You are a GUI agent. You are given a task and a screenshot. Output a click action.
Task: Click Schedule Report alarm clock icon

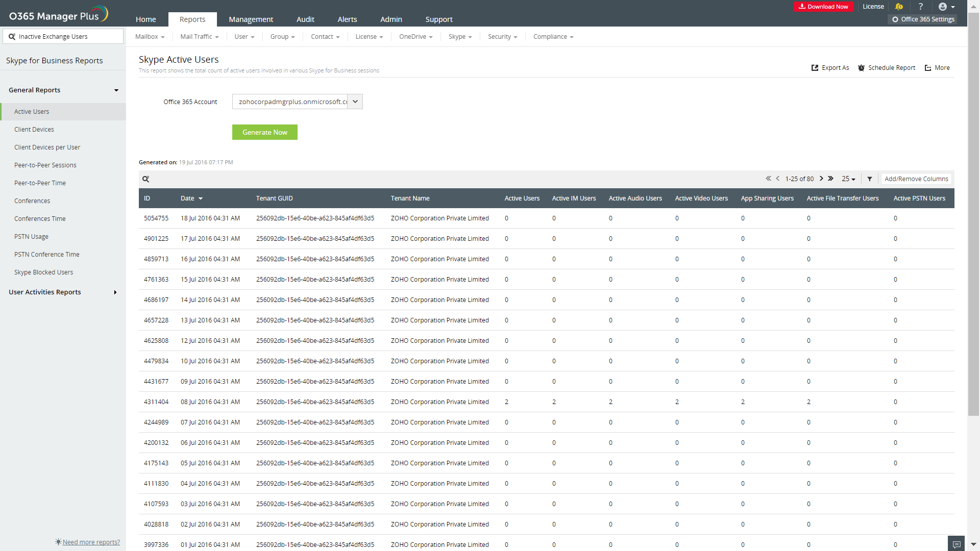(x=861, y=68)
